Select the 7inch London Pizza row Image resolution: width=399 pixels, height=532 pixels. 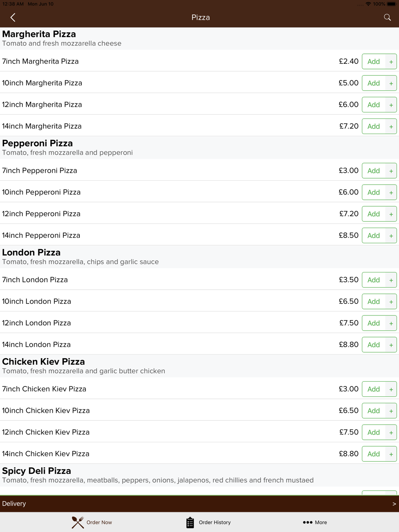pos(199,280)
